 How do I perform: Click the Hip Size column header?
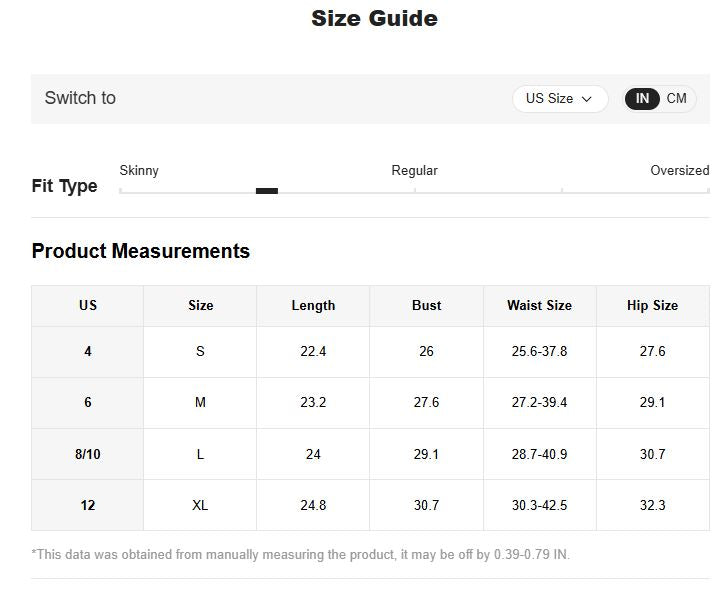coord(652,306)
